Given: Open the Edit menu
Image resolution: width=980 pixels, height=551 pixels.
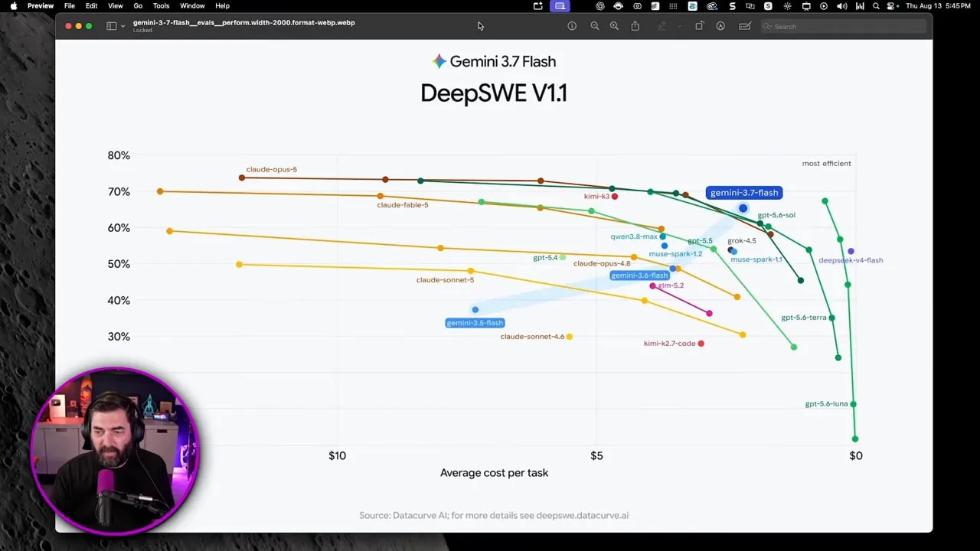Looking at the screenshot, I should [x=91, y=6].
